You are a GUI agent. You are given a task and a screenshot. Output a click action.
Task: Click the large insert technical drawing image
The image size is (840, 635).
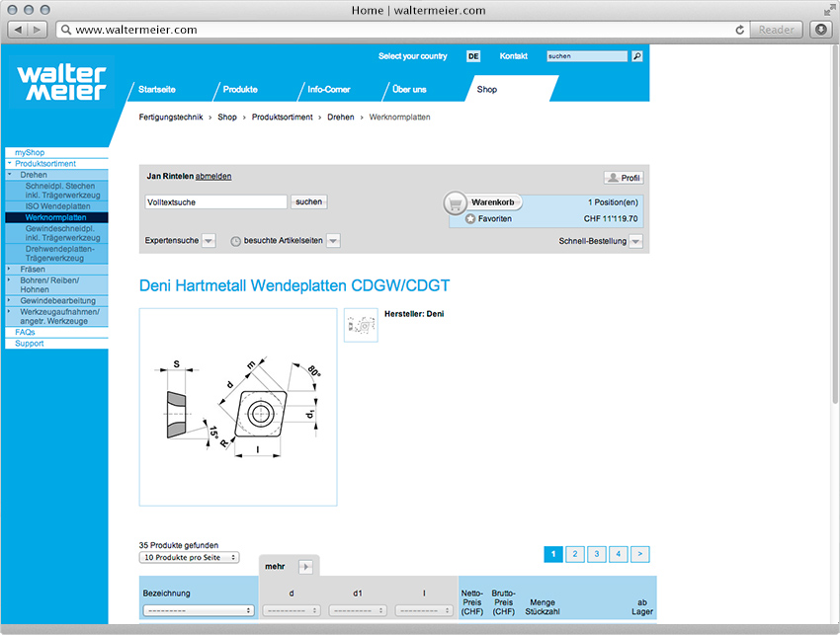(238, 407)
